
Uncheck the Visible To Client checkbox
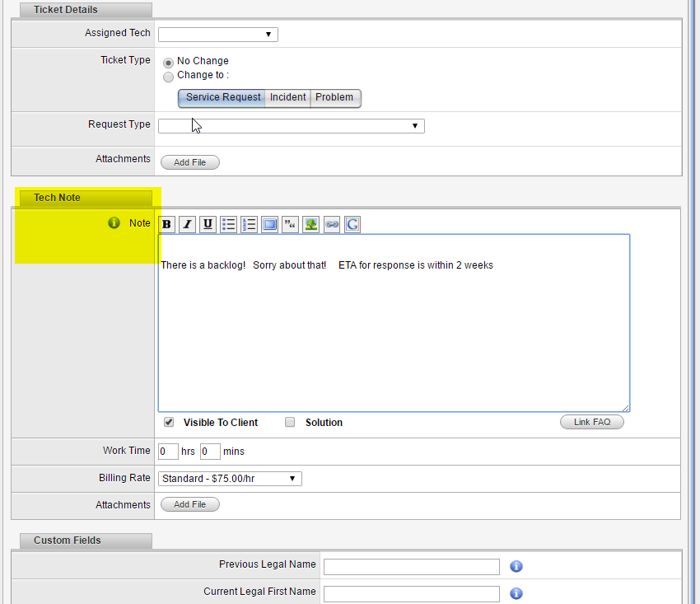168,422
